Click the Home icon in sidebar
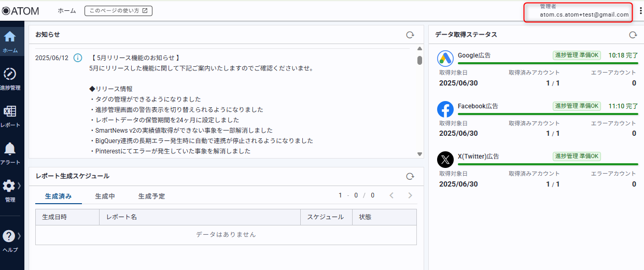 click(10, 37)
